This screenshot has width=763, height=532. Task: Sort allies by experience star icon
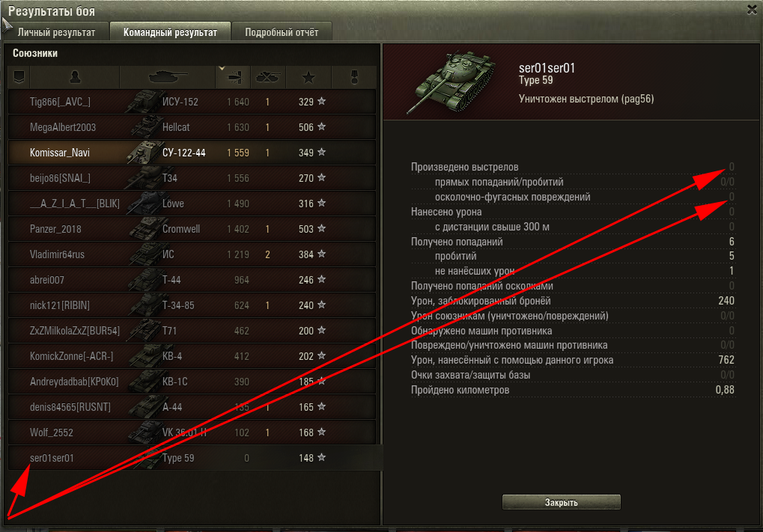pos(308,77)
